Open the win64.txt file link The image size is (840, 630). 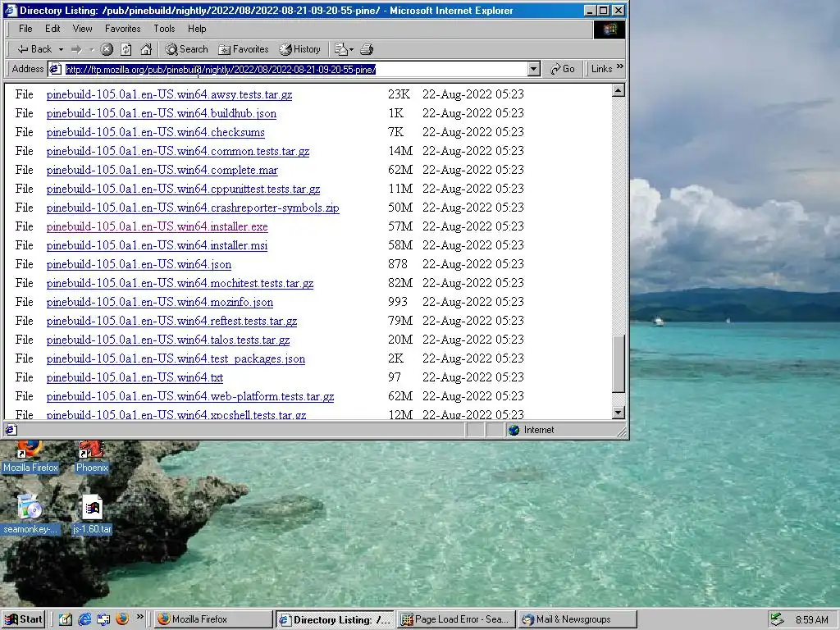click(135, 377)
